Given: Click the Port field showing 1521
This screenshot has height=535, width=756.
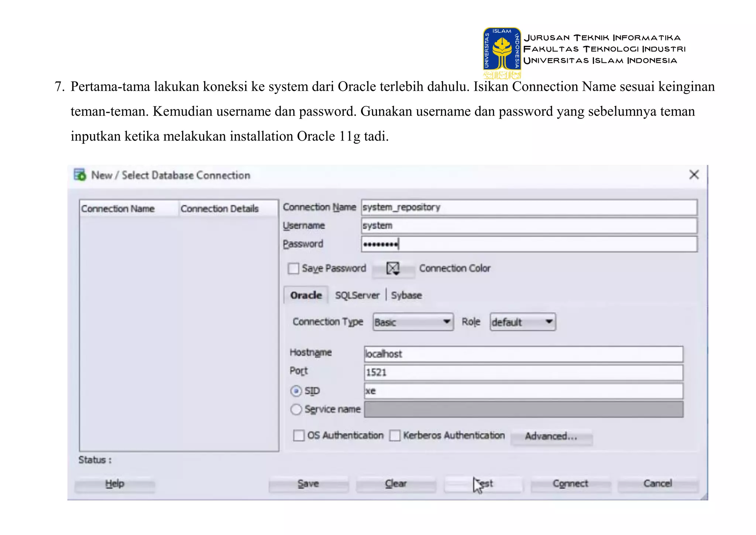Looking at the screenshot, I should pos(523,372).
